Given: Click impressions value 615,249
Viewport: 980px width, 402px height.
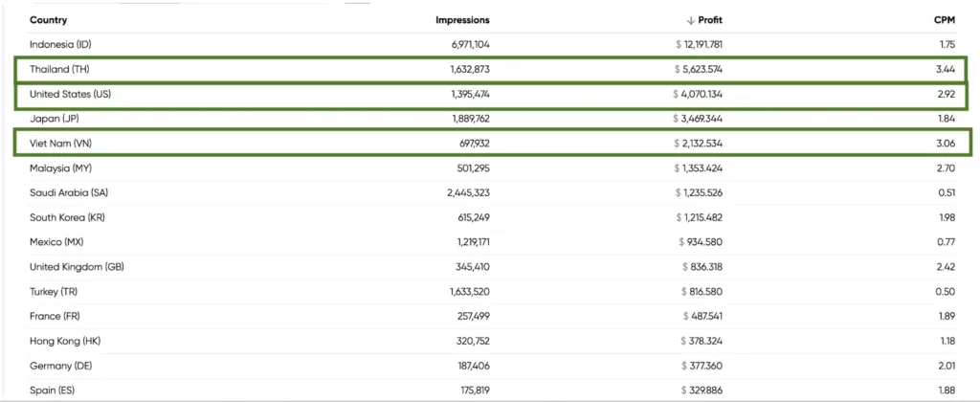Looking at the screenshot, I should tap(475, 217).
